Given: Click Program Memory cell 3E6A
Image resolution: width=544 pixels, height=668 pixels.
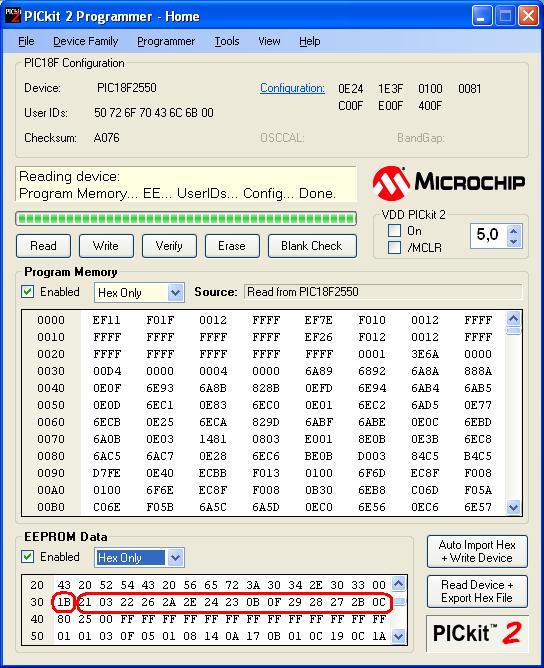Looking at the screenshot, I should [425, 354].
